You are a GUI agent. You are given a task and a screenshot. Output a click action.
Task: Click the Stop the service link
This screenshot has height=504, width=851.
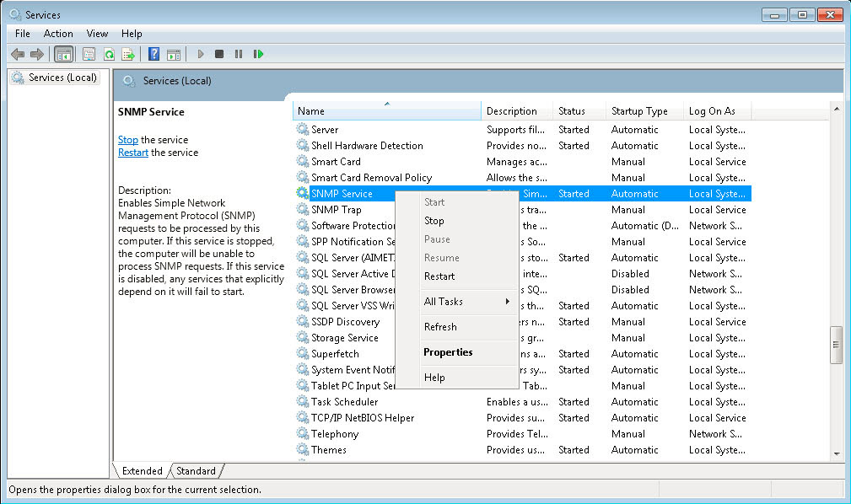(x=127, y=140)
